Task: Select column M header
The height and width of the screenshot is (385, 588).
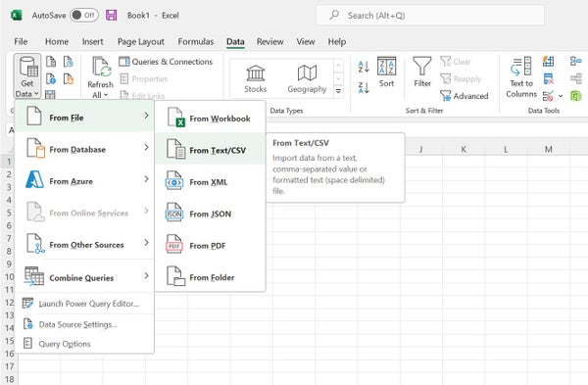Action: tap(548, 149)
